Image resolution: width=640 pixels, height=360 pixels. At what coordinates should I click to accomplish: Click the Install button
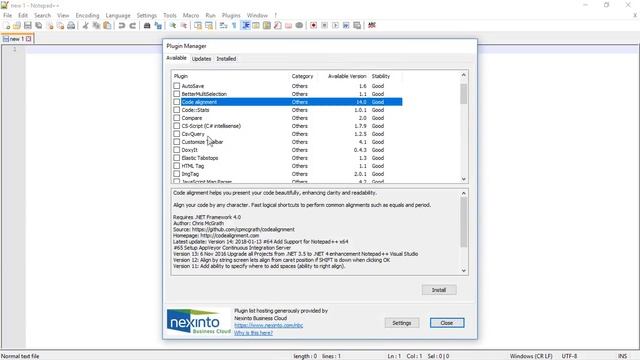pos(439,290)
